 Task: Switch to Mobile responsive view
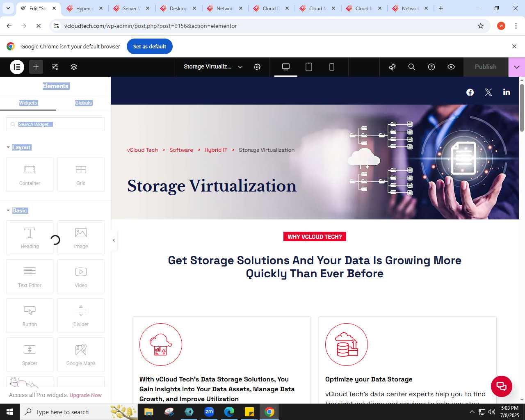(x=332, y=67)
